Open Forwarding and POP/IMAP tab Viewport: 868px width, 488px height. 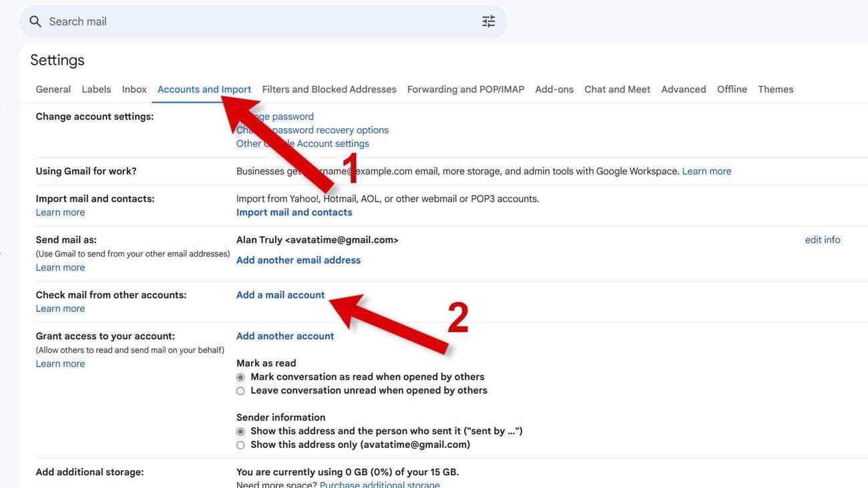(x=465, y=89)
